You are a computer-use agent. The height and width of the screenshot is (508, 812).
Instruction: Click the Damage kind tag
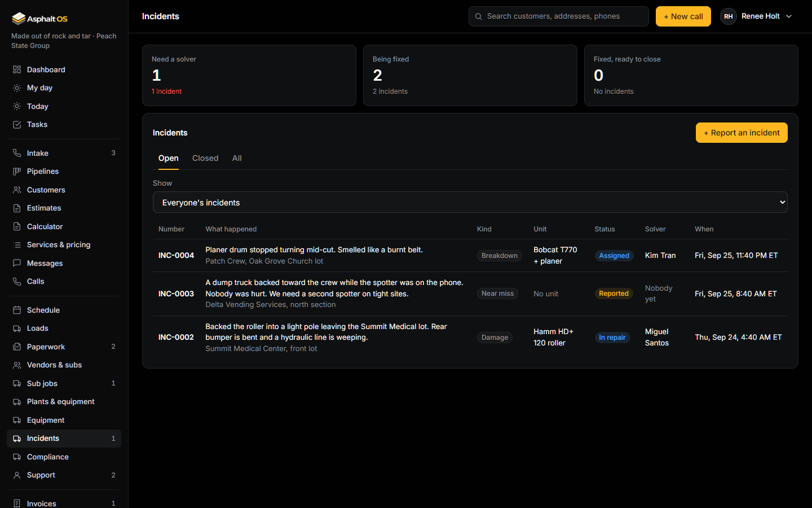[x=495, y=338]
